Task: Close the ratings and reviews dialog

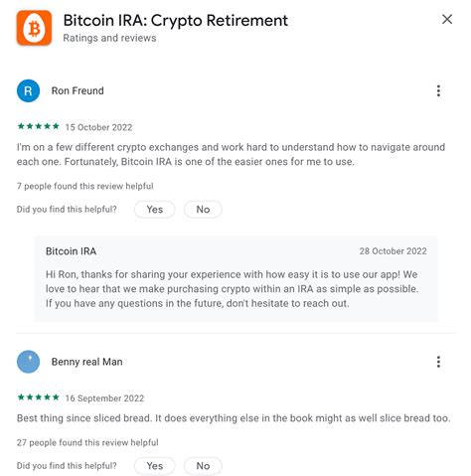Action: pyautogui.click(x=447, y=19)
